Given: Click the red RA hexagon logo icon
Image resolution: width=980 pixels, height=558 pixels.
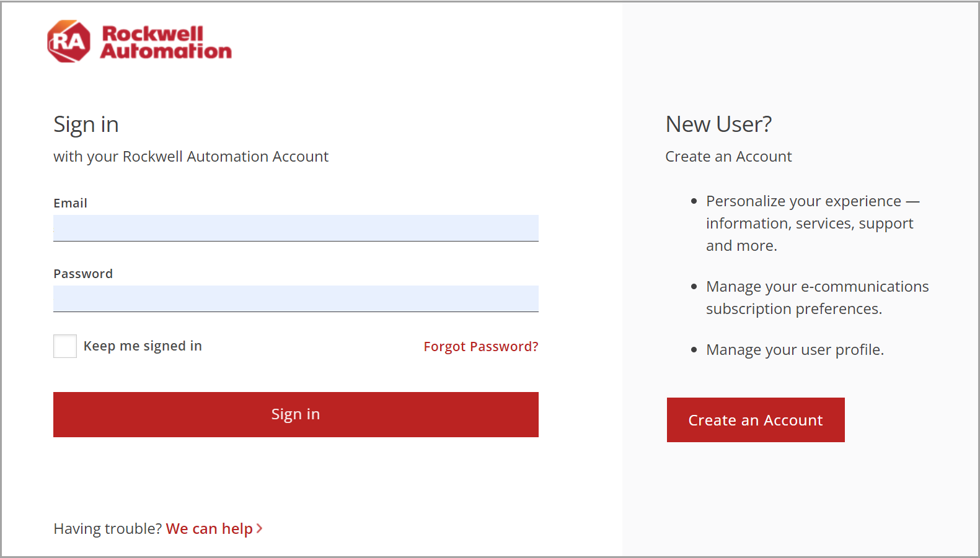Looking at the screenshot, I should coord(69,41).
